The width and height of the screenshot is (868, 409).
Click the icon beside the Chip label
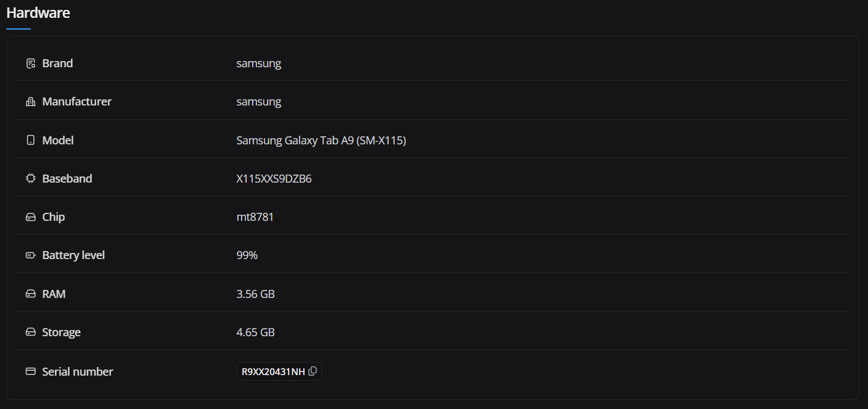pyautogui.click(x=31, y=217)
